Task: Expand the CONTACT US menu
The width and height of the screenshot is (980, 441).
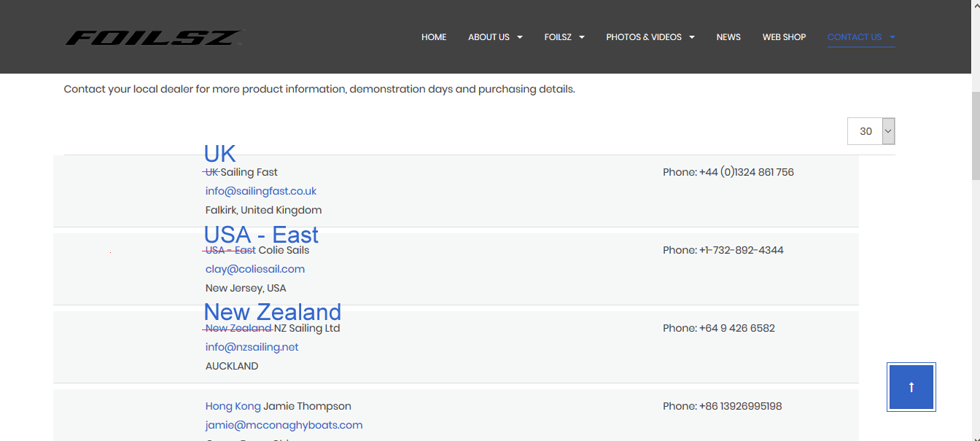Action: [860, 37]
